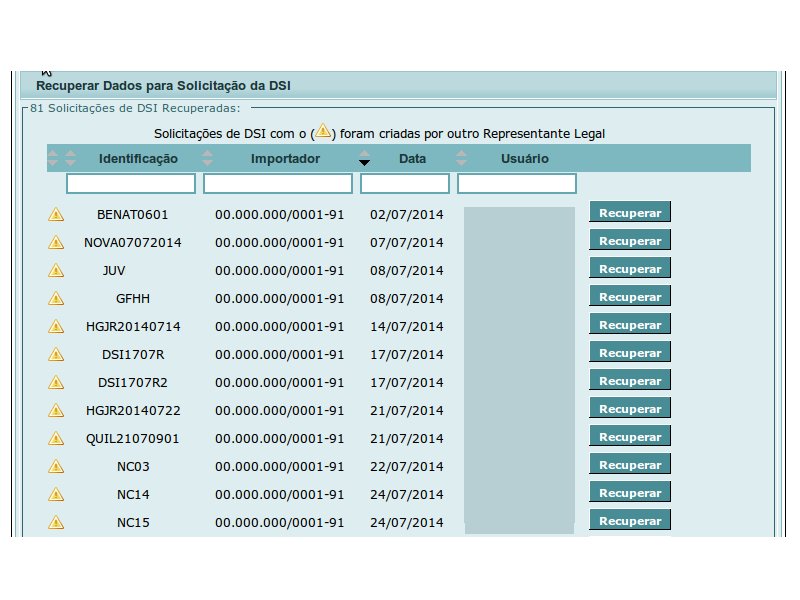Click importer number in the NC15 row
Screen dimensions: 800x600
click(280, 523)
